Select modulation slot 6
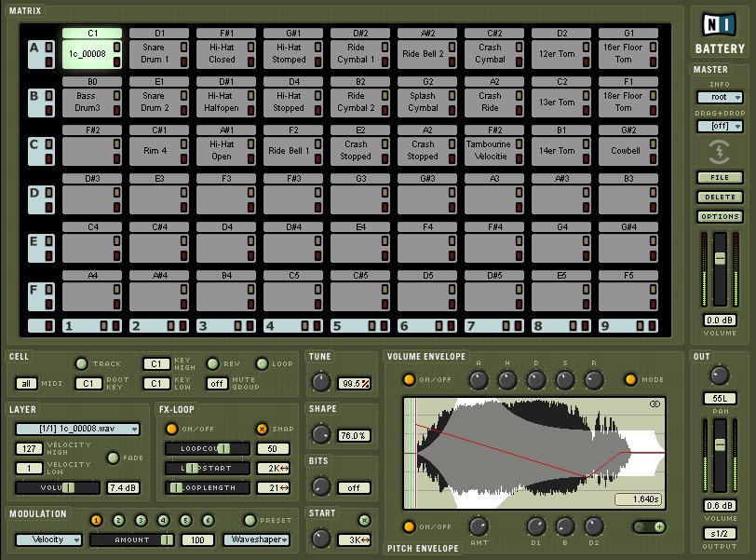Screen dimensions: 756x560 (208, 520)
